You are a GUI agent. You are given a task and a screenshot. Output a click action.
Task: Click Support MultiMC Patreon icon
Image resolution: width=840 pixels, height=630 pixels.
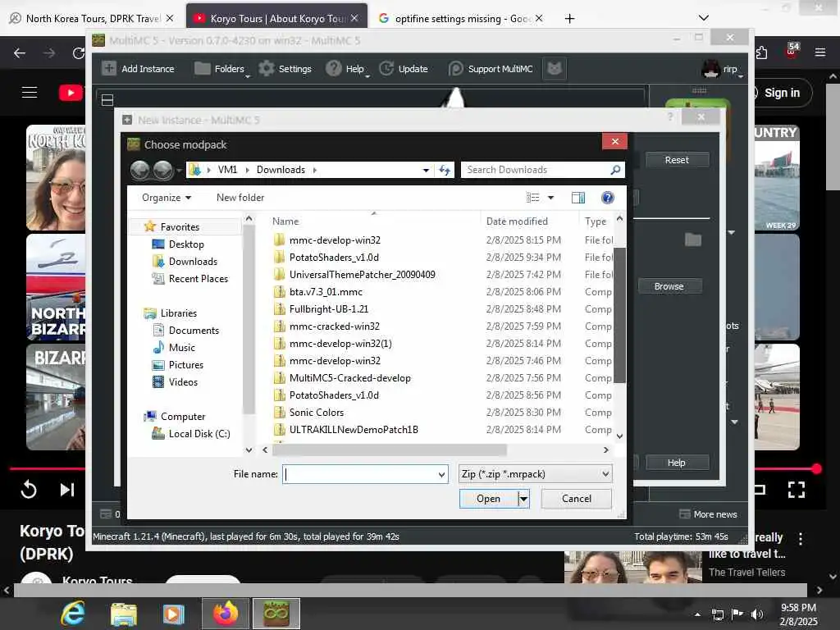click(455, 69)
